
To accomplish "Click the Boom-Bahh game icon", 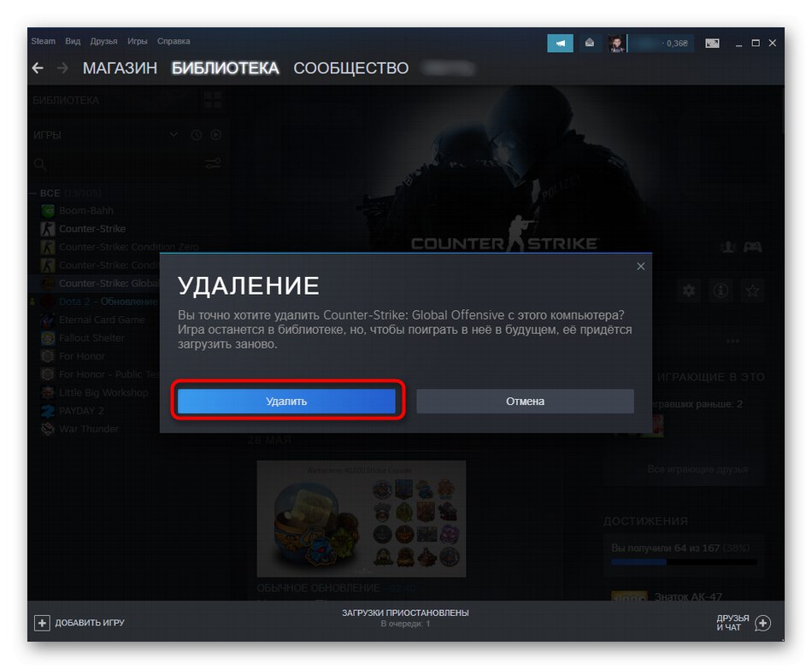I will pos(48,211).
